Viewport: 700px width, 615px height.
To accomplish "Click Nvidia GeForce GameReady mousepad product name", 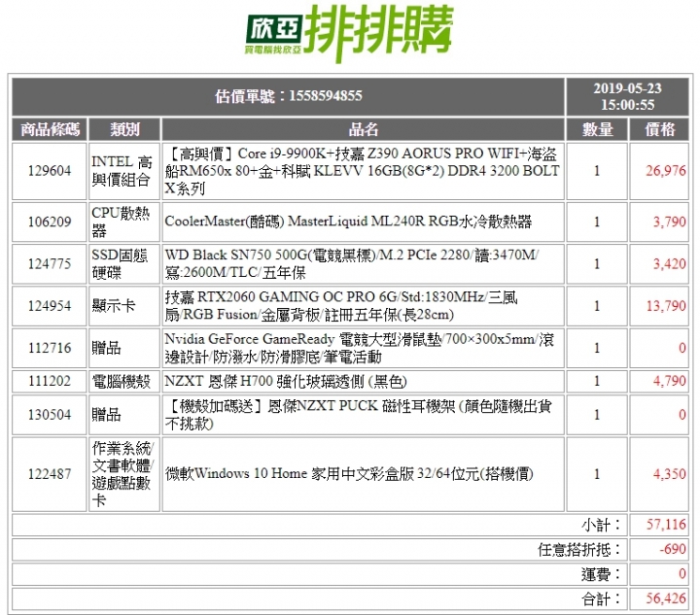I will click(360, 348).
